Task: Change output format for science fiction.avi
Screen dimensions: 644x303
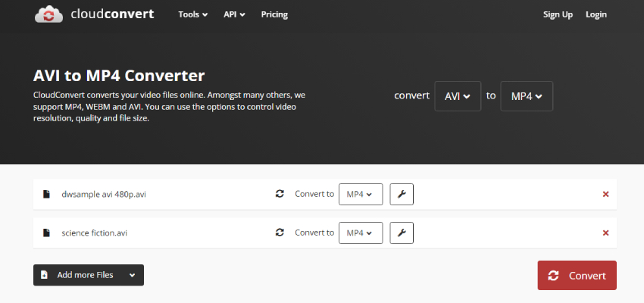Action: click(x=361, y=233)
